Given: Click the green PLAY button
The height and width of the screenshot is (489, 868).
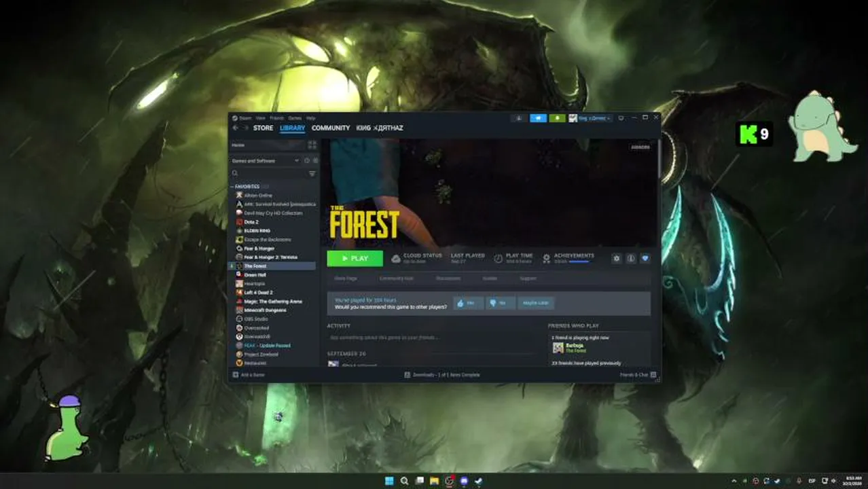Looking at the screenshot, I should coord(355,259).
